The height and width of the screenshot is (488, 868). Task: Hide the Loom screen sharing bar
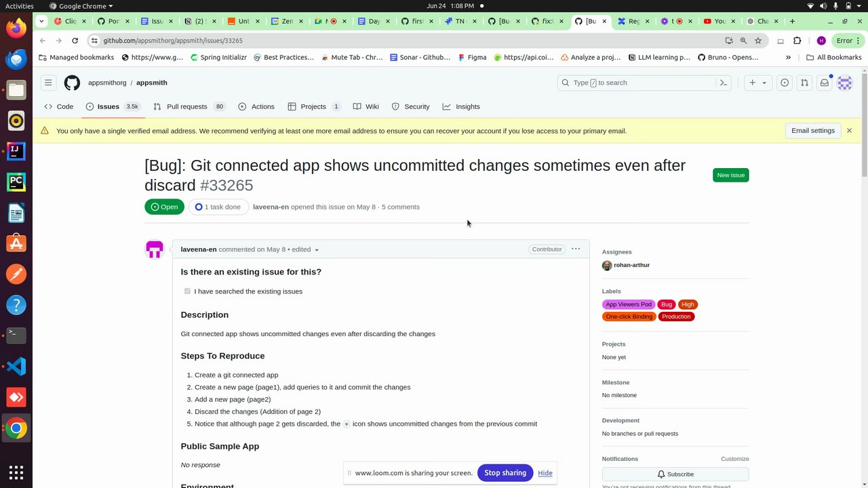coord(545,473)
